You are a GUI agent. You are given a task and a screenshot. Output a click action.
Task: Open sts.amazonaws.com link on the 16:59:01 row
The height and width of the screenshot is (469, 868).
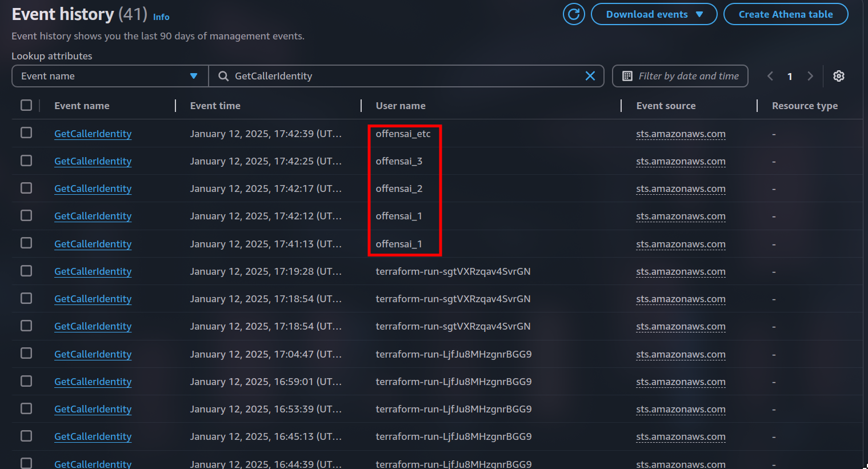point(681,381)
